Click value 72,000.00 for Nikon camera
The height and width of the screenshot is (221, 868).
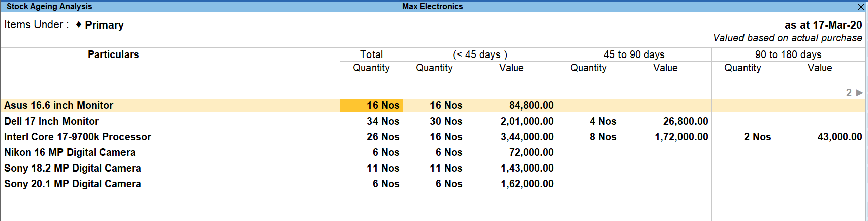point(531,152)
